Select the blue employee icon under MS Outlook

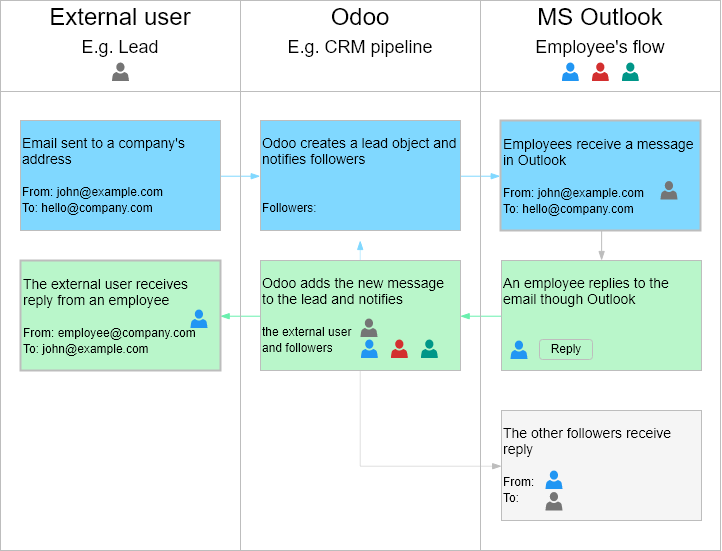pos(570,72)
